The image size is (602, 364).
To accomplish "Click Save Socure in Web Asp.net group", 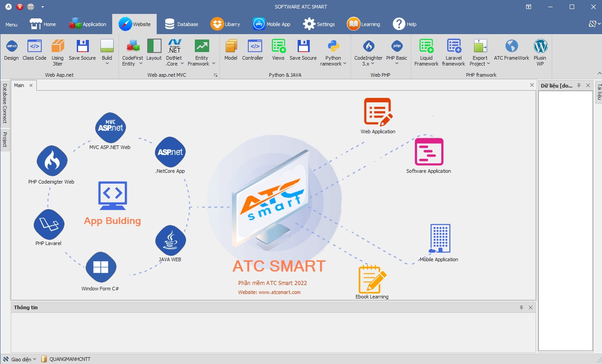I will click(82, 50).
